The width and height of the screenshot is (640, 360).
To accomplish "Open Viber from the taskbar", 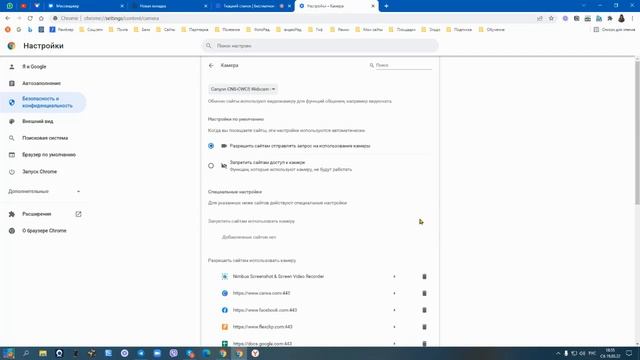I will pyautogui.click(x=173, y=353).
